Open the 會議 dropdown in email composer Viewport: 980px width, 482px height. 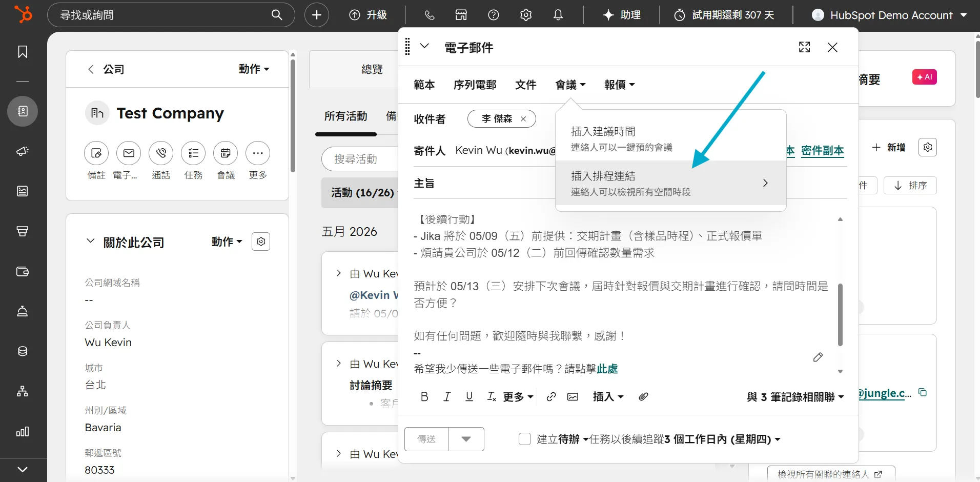[570, 85]
